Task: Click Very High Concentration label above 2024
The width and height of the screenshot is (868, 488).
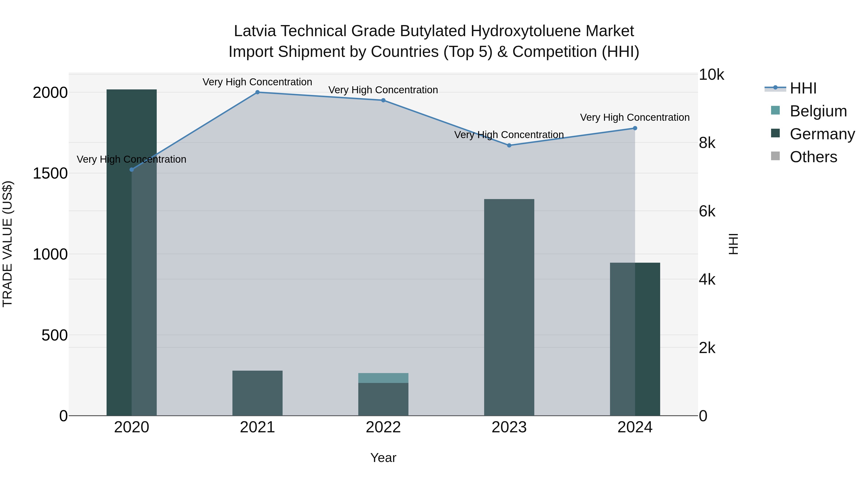Action: pyautogui.click(x=635, y=117)
